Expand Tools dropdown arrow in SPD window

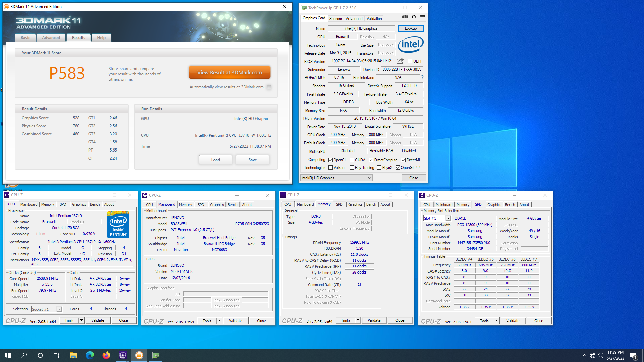[496, 321]
